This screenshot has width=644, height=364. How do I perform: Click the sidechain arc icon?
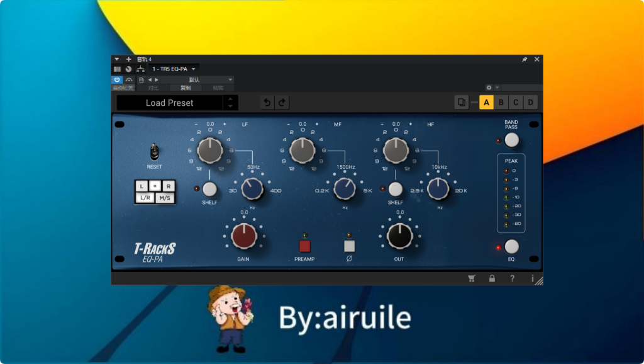[129, 80]
